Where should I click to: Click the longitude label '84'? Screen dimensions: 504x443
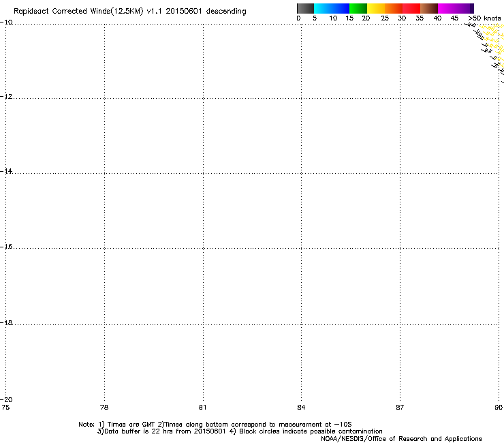301,408
